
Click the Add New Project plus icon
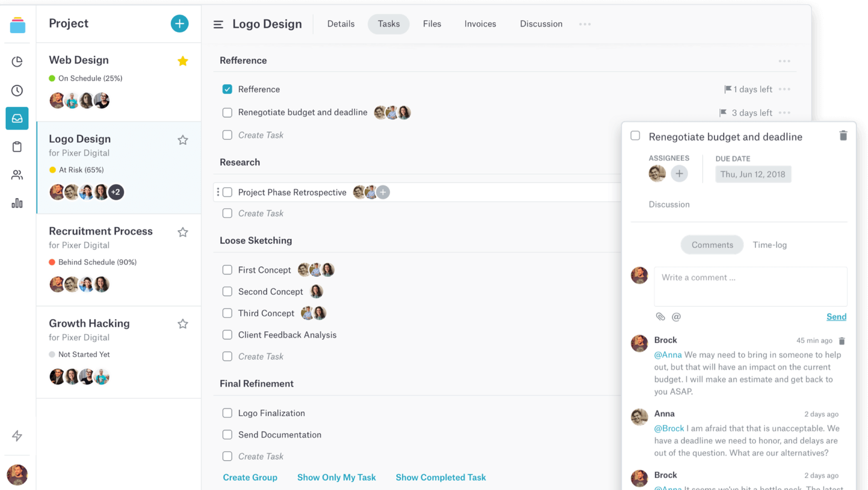179,24
